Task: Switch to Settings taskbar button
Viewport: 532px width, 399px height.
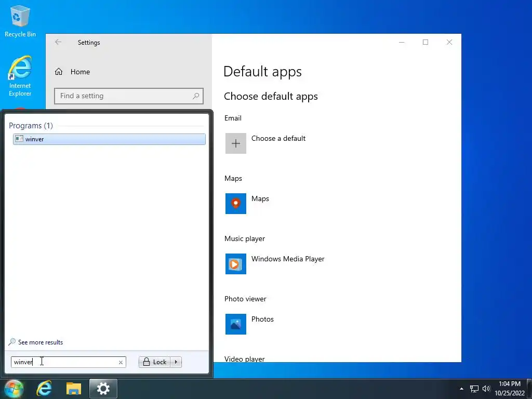Action: pyautogui.click(x=103, y=389)
